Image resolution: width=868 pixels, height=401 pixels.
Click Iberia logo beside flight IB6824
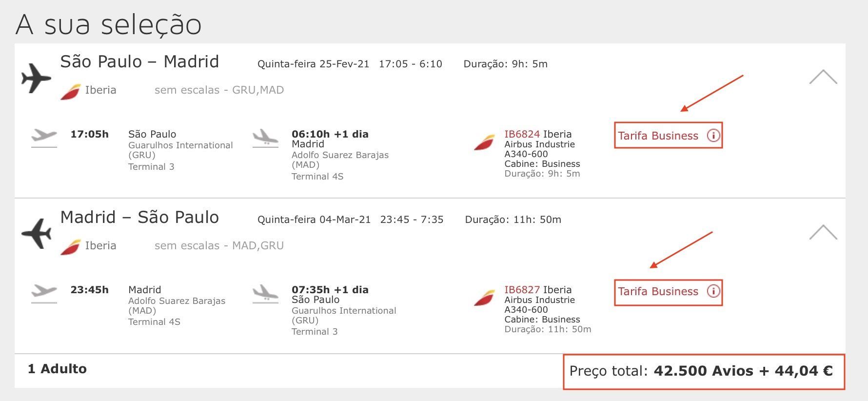484,142
